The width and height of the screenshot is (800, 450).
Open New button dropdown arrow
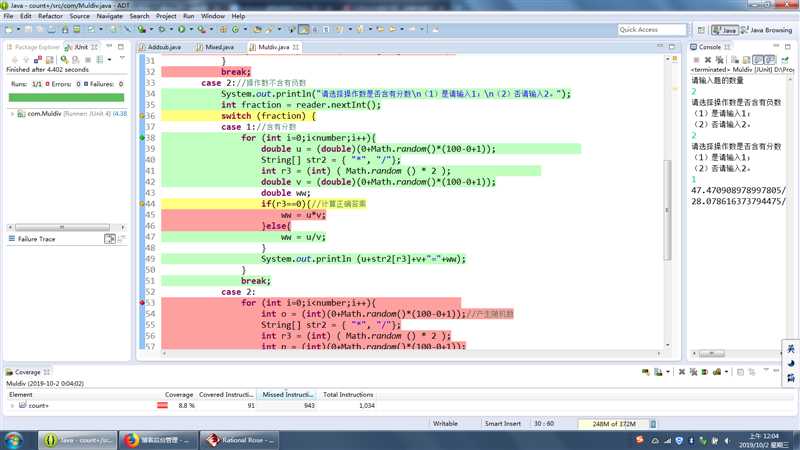pyautogui.click(x=18, y=30)
